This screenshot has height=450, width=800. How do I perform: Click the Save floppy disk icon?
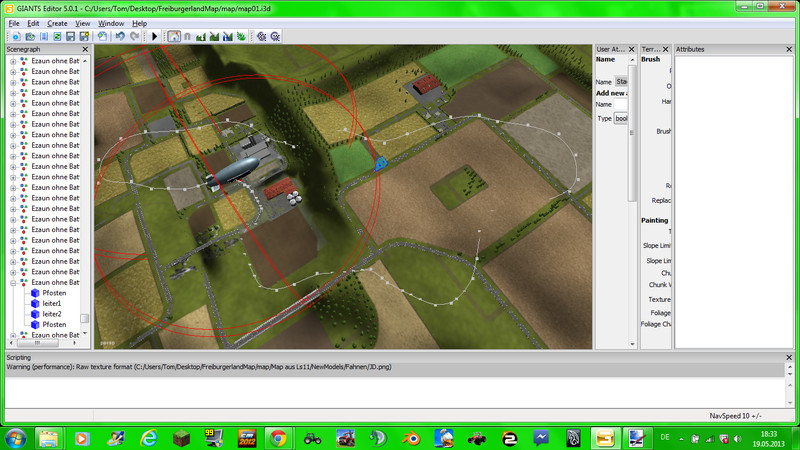[70, 37]
